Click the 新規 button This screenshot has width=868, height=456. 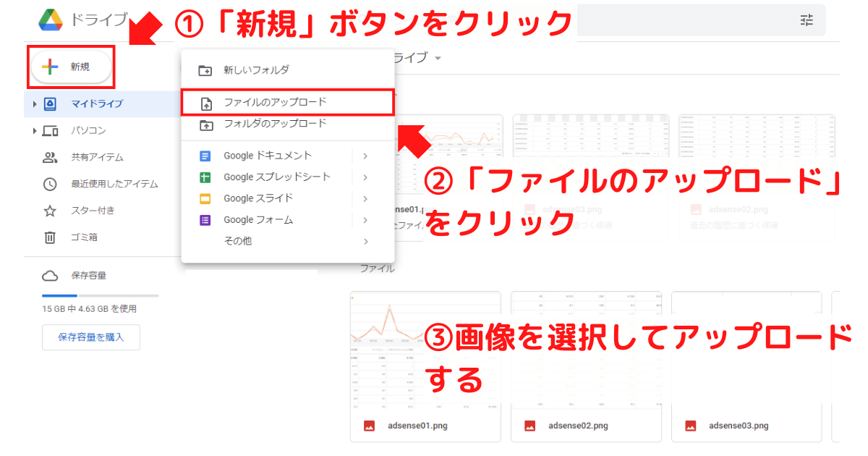pyautogui.click(x=70, y=67)
